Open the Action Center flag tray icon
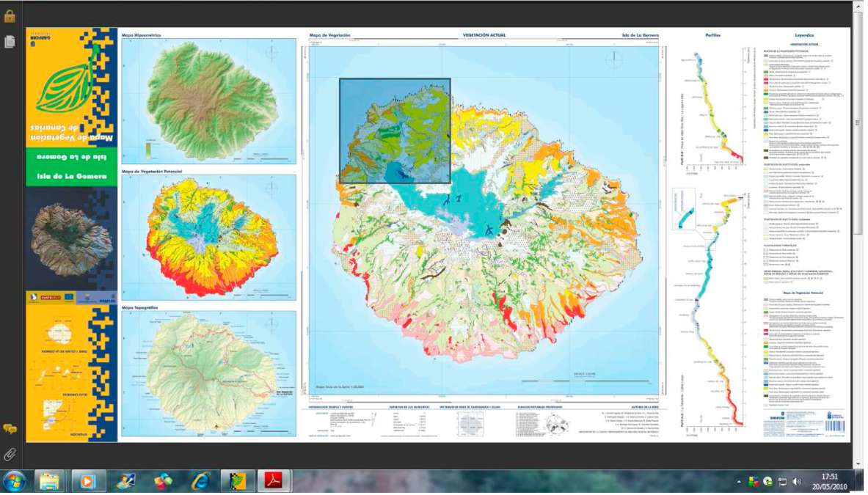The width and height of the screenshot is (868, 495). [x=754, y=482]
